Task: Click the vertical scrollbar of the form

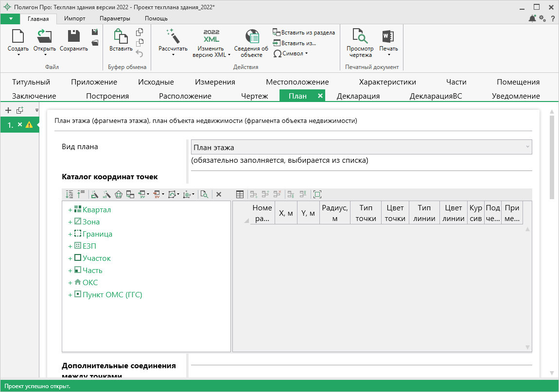Action: pos(551,155)
